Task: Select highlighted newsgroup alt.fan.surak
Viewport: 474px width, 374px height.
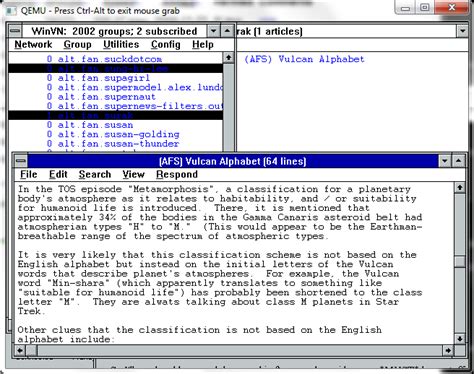Action: coord(115,115)
